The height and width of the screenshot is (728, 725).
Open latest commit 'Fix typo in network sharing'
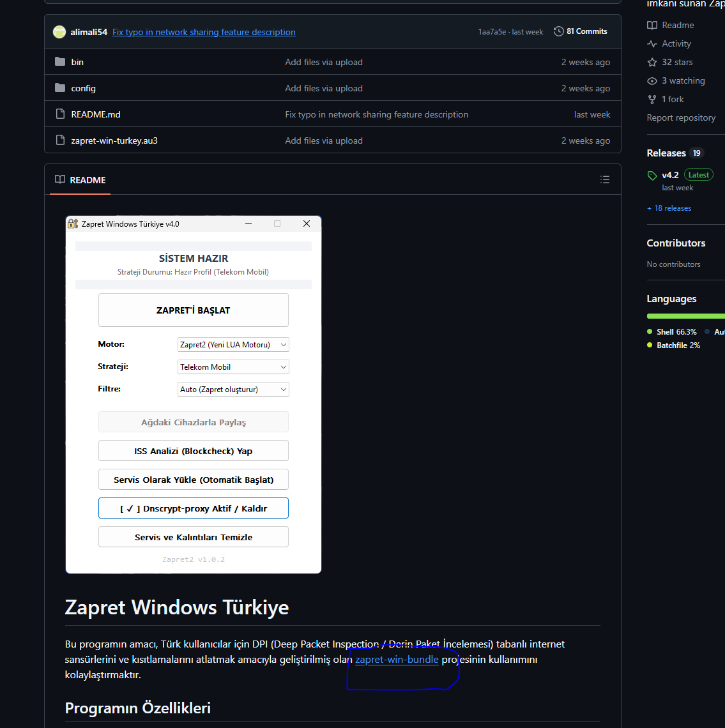click(x=204, y=32)
